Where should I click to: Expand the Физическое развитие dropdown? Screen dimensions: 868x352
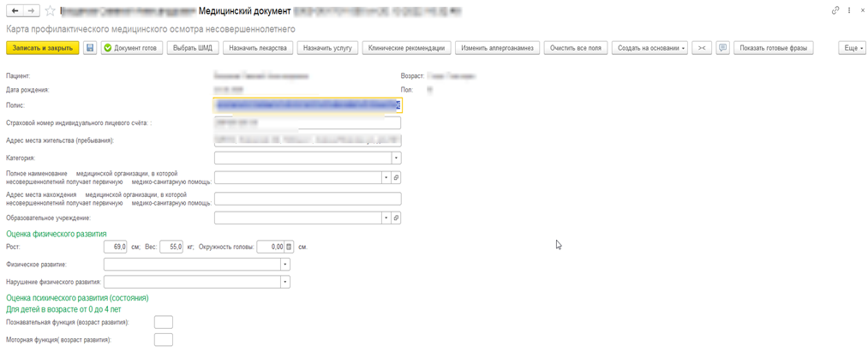tap(284, 265)
